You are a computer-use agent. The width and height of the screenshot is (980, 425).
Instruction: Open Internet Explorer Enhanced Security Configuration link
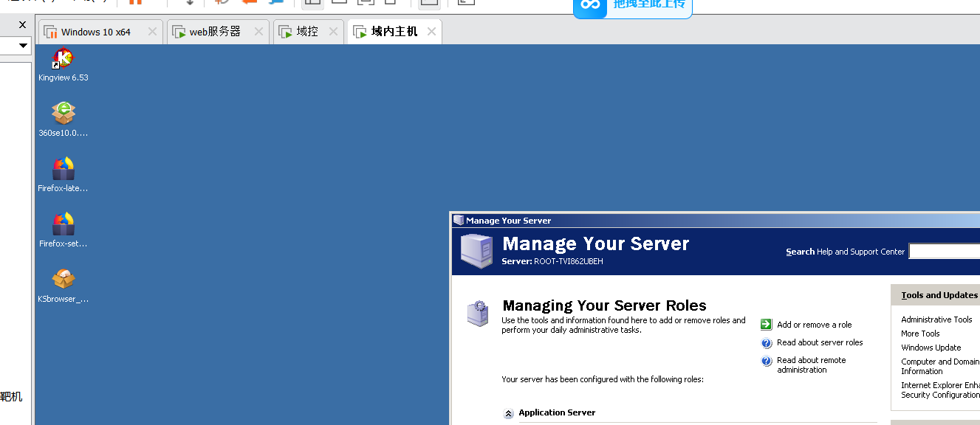point(940,390)
